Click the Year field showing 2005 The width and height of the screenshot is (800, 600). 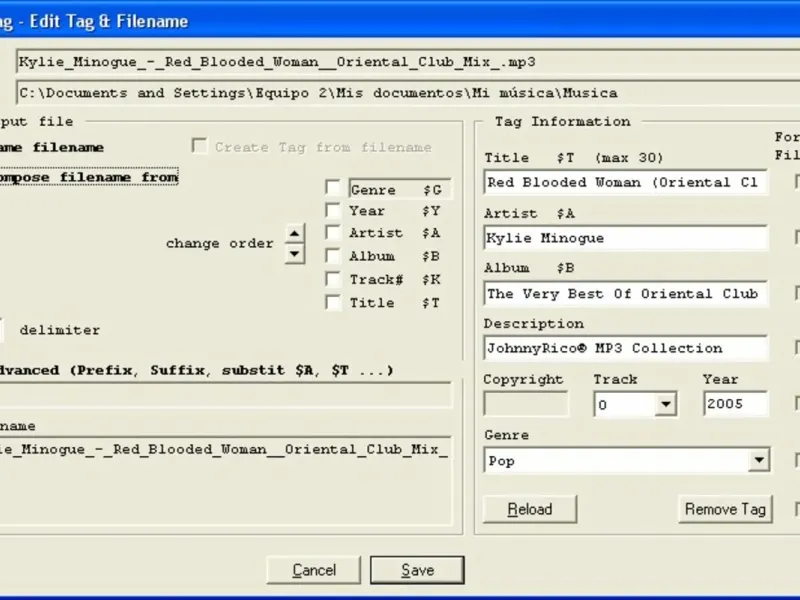(735, 404)
